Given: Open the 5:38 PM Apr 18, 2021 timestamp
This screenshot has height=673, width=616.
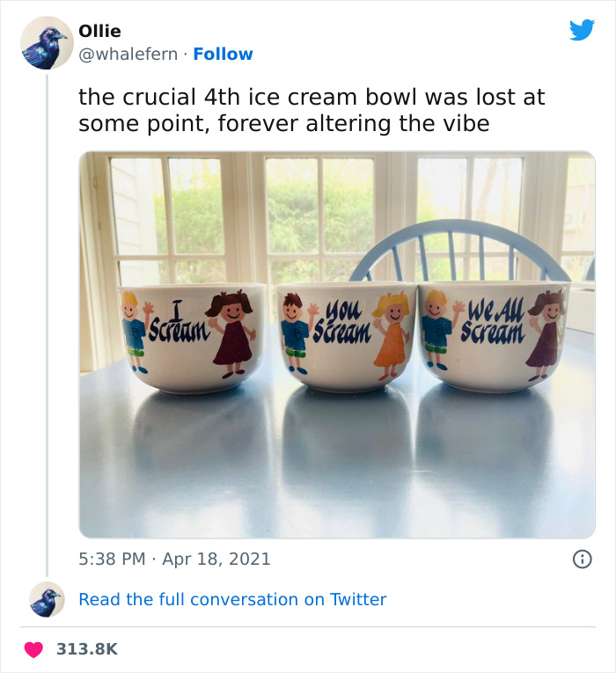Looking at the screenshot, I should click(x=174, y=559).
